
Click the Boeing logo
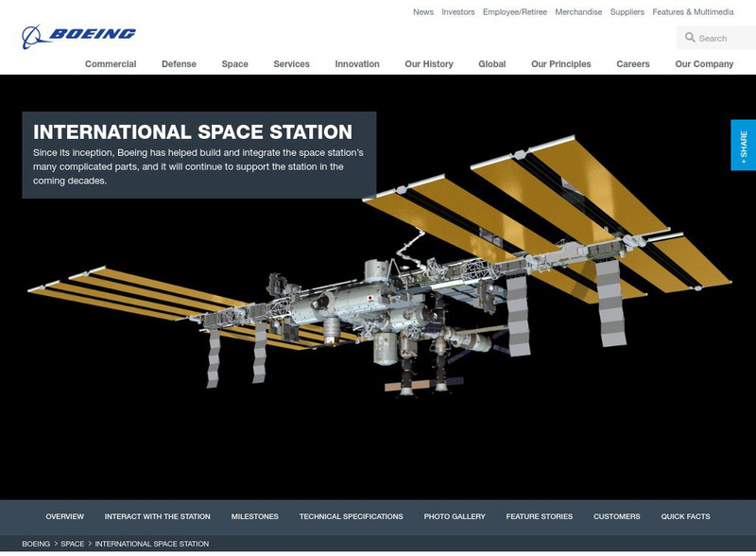point(78,36)
